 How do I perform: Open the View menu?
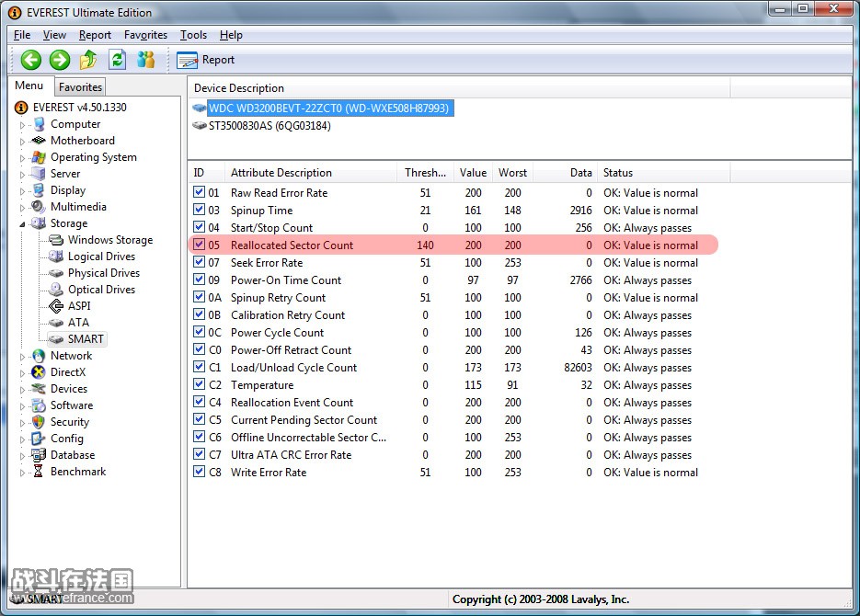pos(54,35)
